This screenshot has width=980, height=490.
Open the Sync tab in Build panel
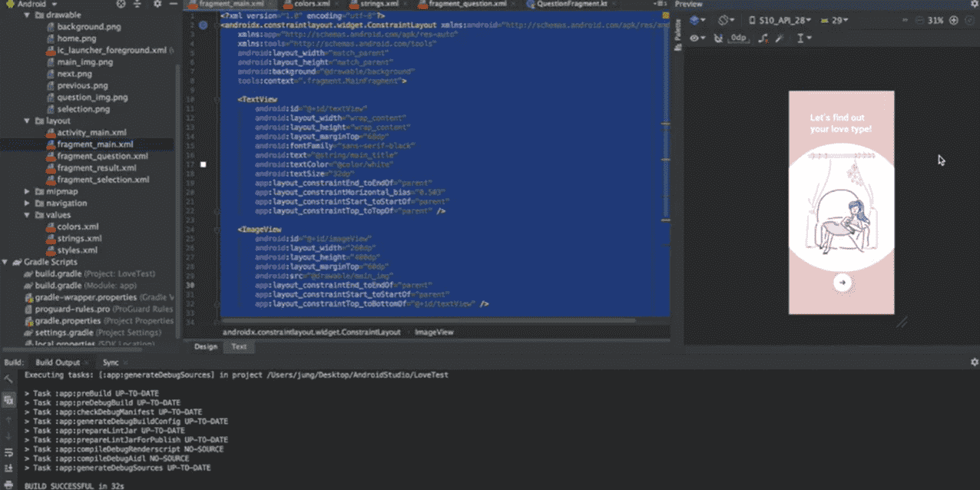pos(111,363)
